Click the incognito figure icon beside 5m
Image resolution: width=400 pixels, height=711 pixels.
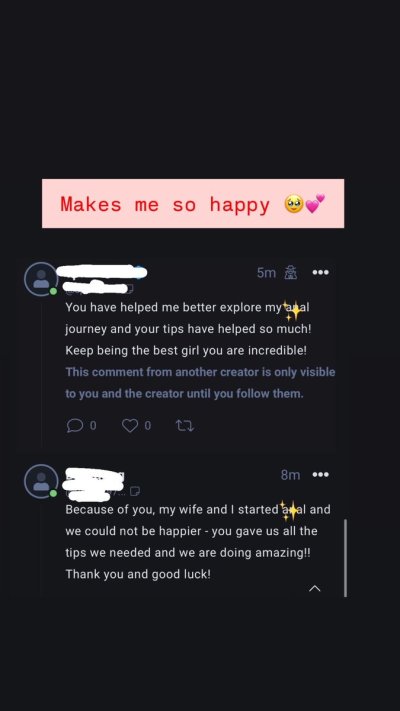coord(291,273)
